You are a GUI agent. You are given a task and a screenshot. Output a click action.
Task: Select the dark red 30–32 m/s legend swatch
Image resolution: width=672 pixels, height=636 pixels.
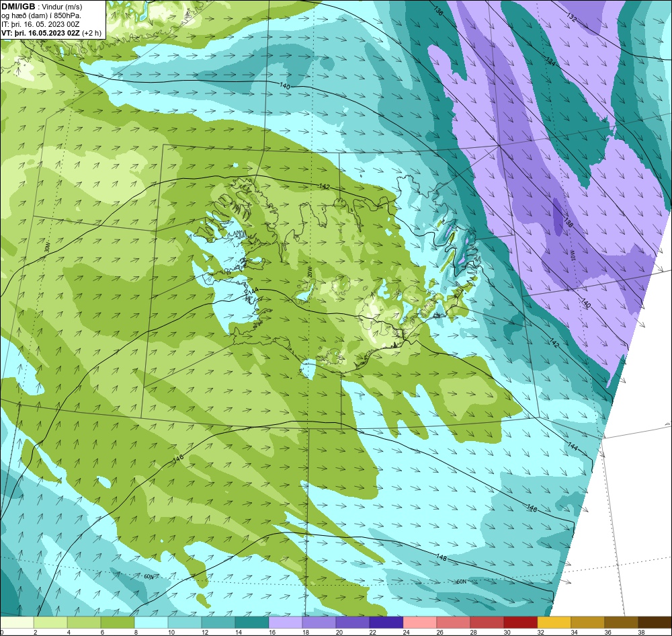click(521, 623)
